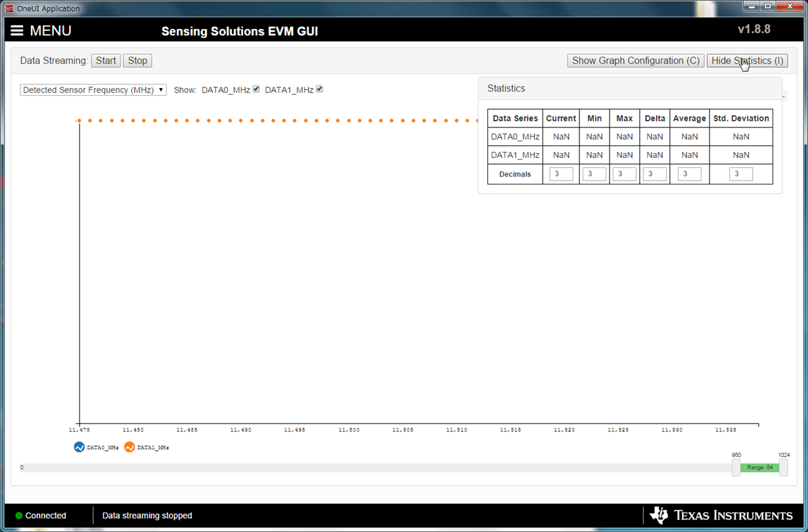
Task: Click the DATA1_MHz Std. Deviation NaN cell
Action: click(741, 155)
